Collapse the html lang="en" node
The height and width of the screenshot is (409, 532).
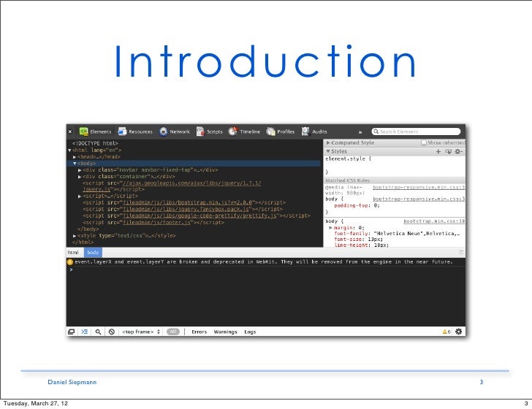tap(69, 150)
